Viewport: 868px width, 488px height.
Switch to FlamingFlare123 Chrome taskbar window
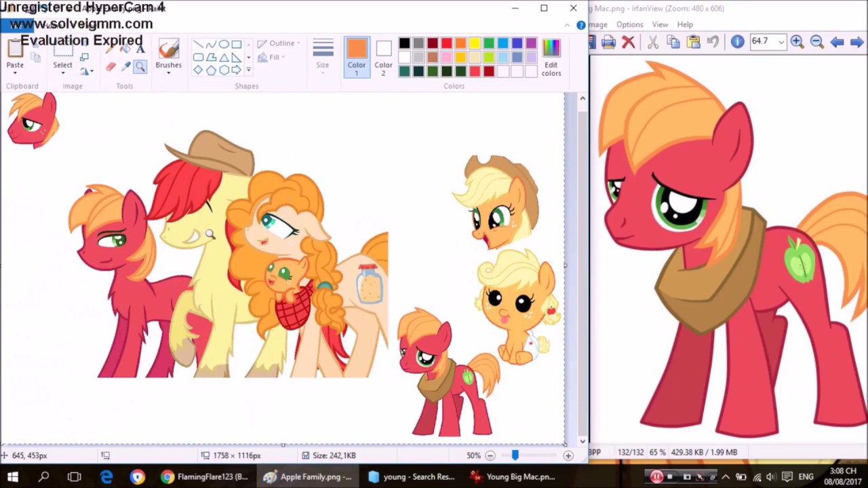[x=204, y=476]
